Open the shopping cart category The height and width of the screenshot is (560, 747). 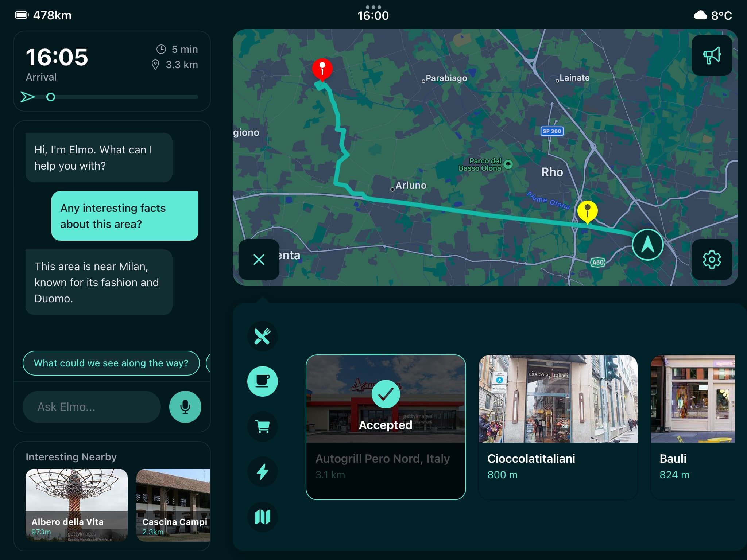(x=262, y=427)
